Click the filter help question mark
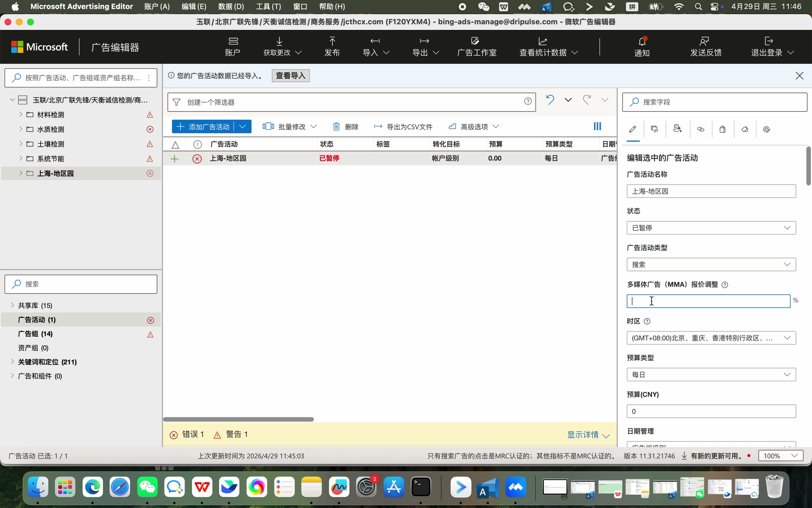 [528, 101]
